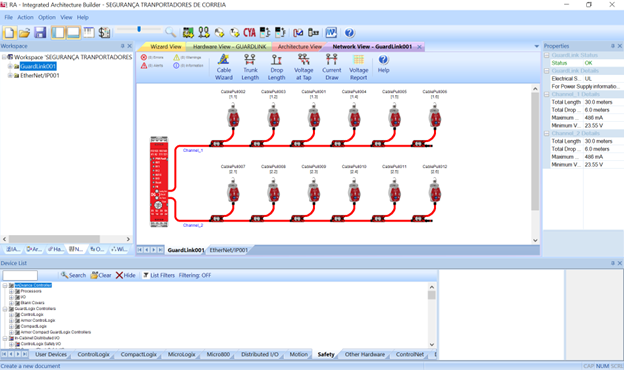The width and height of the screenshot is (624, 370).
Task: Switch to Wizard View tab
Action: click(x=166, y=47)
